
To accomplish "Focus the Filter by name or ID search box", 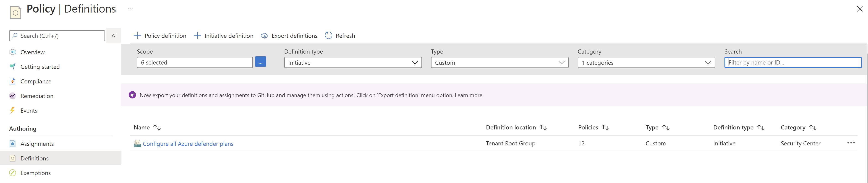I will tap(793, 63).
